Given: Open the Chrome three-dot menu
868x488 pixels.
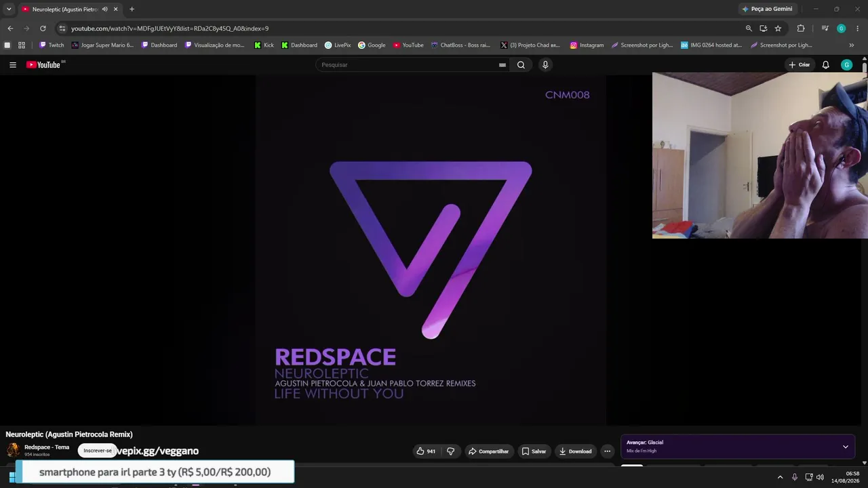Looking at the screenshot, I should (858, 28).
